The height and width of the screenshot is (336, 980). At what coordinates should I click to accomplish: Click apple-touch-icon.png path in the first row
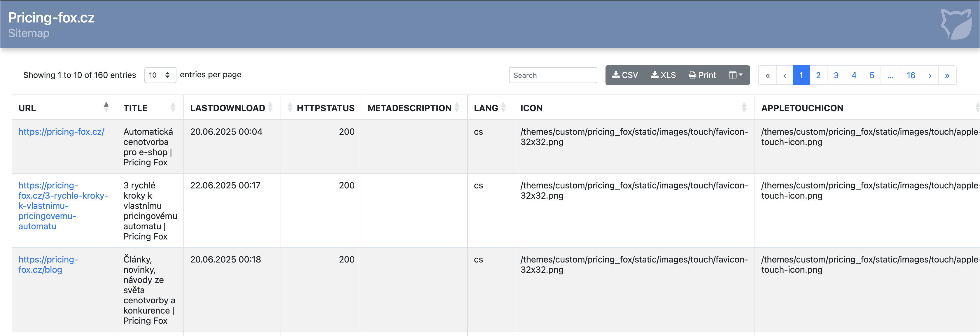870,136
